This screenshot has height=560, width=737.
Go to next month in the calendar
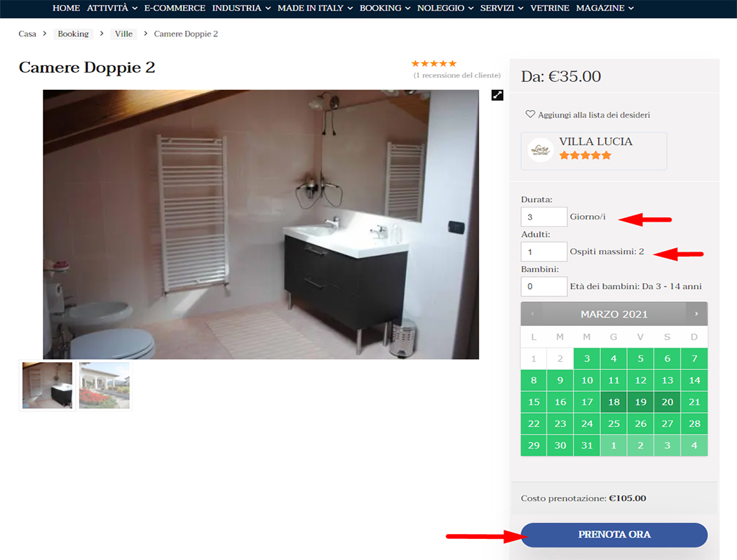pyautogui.click(x=696, y=314)
